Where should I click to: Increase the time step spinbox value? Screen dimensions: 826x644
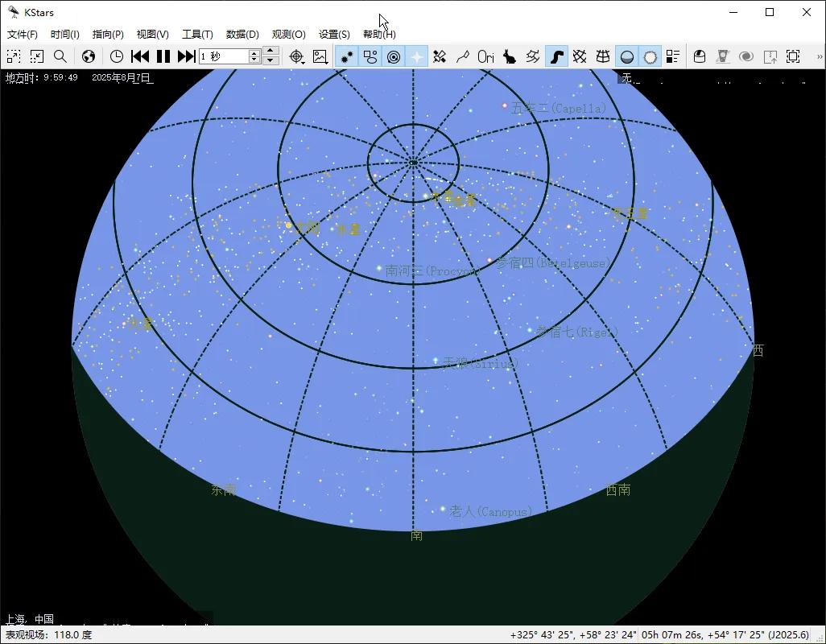[255, 52]
